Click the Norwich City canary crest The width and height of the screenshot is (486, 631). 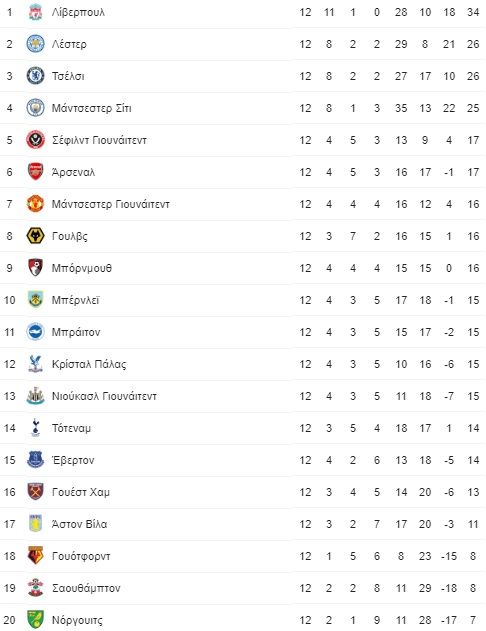tap(35, 620)
